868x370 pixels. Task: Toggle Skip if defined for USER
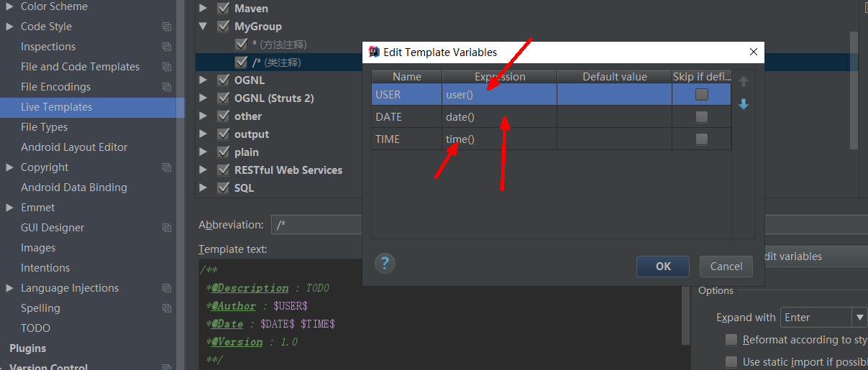(x=702, y=95)
